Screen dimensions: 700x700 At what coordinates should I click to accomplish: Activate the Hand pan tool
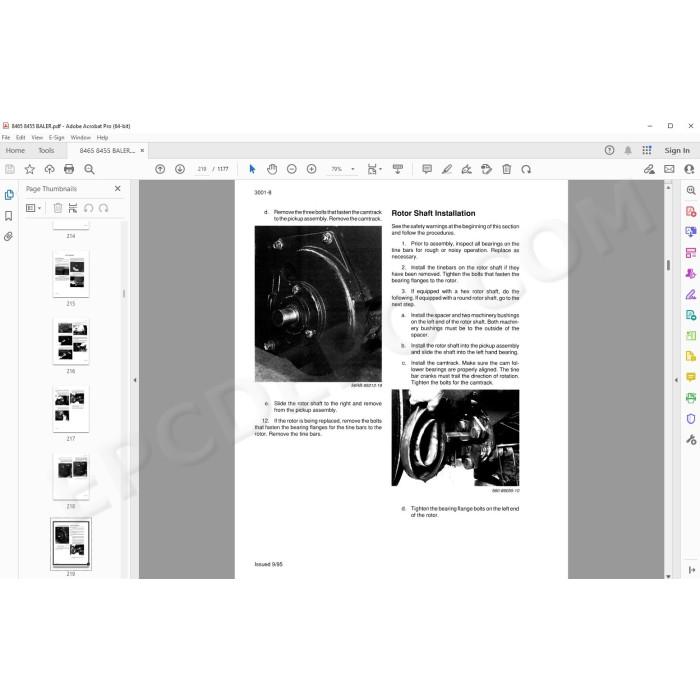[x=272, y=169]
